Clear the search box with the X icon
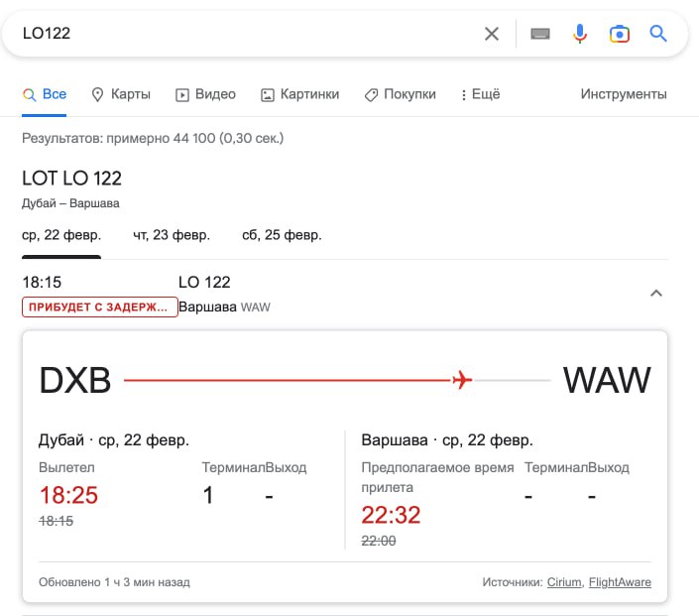699x616 pixels. pos(492,34)
